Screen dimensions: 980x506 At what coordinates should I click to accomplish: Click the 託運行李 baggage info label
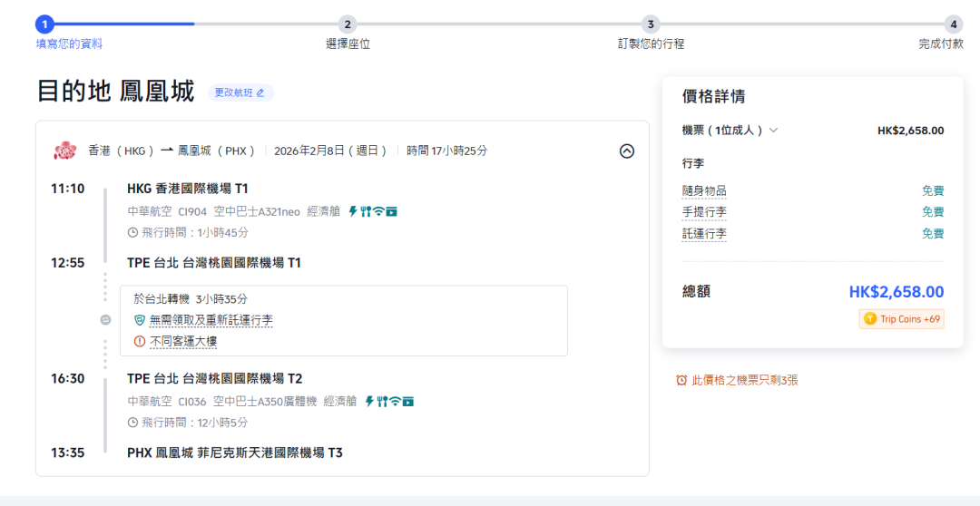coord(704,234)
